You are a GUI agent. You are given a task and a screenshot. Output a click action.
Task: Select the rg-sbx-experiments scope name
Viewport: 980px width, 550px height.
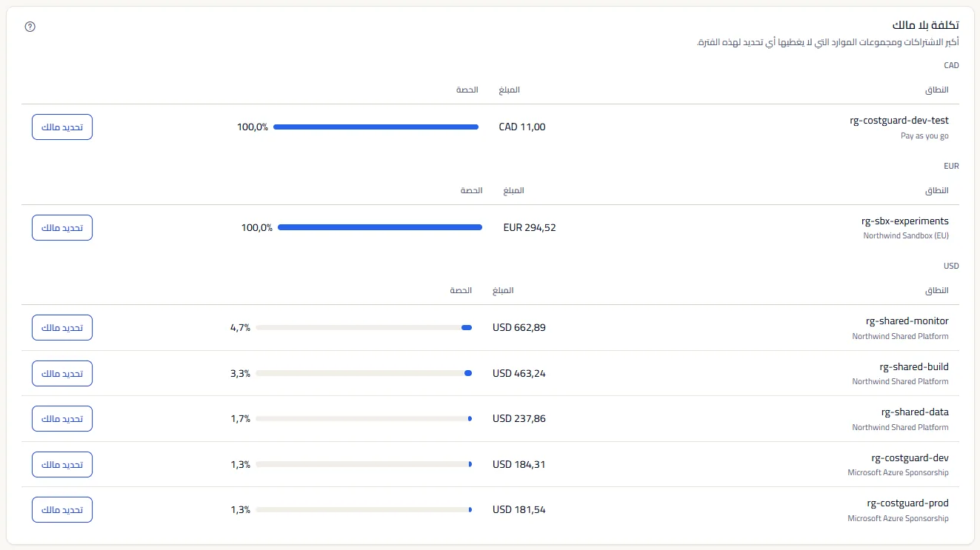904,221
